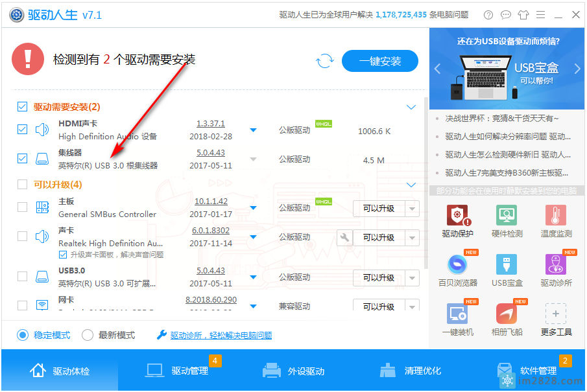Open 硬件检测 hardware detection tool
587x392 pixels.
pyautogui.click(x=507, y=216)
